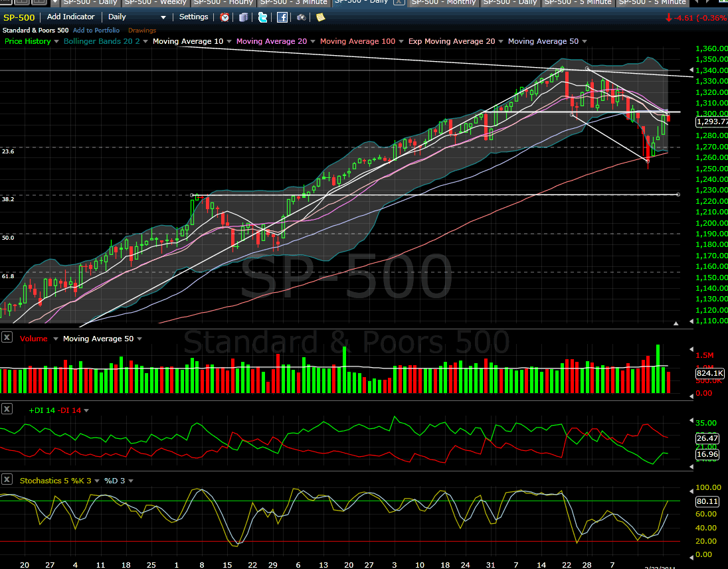
Task: Click the 16.96 +DI value label
Action: click(x=707, y=454)
